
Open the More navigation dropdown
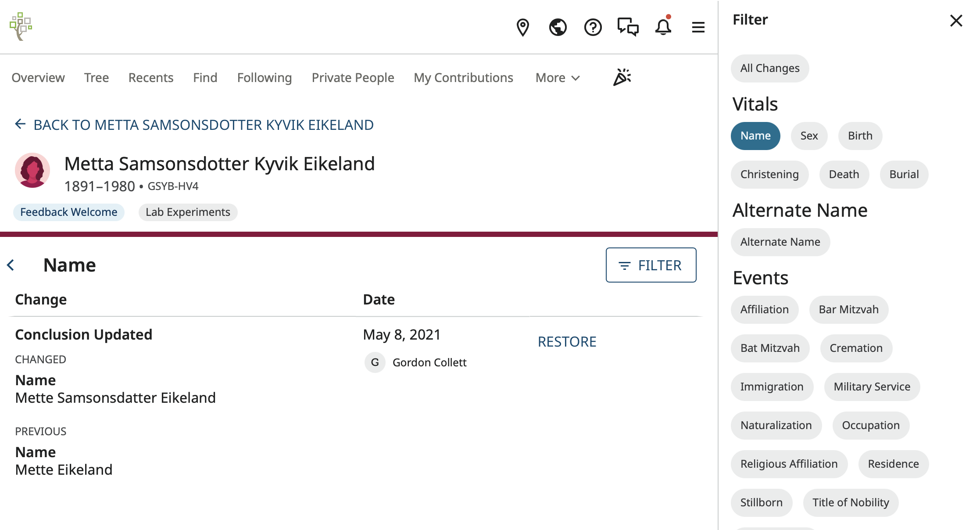coord(557,77)
